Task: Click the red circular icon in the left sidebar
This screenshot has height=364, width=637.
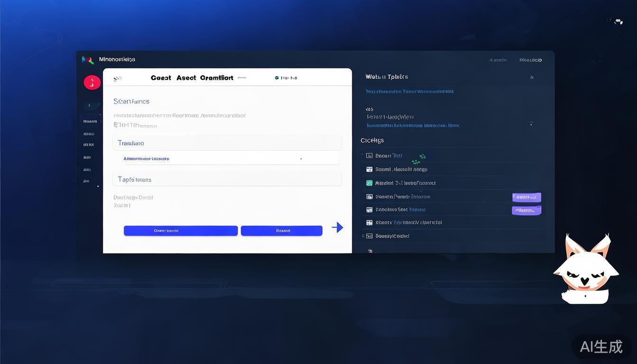Action: tap(92, 82)
